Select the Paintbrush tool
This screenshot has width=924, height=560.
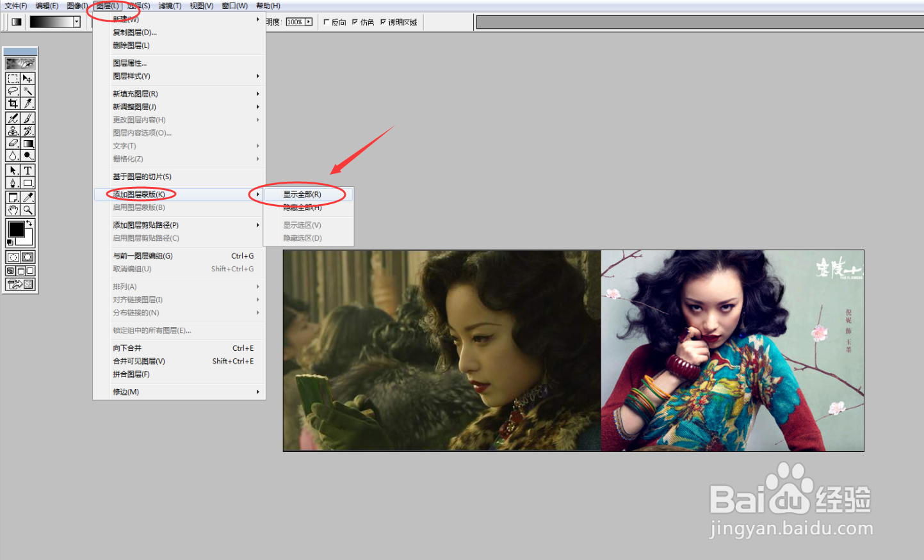pyautogui.click(x=28, y=118)
